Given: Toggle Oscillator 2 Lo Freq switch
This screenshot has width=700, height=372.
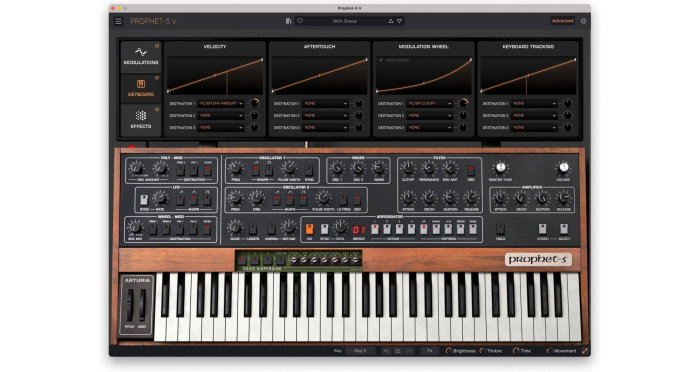Looking at the screenshot, I should (343, 200).
